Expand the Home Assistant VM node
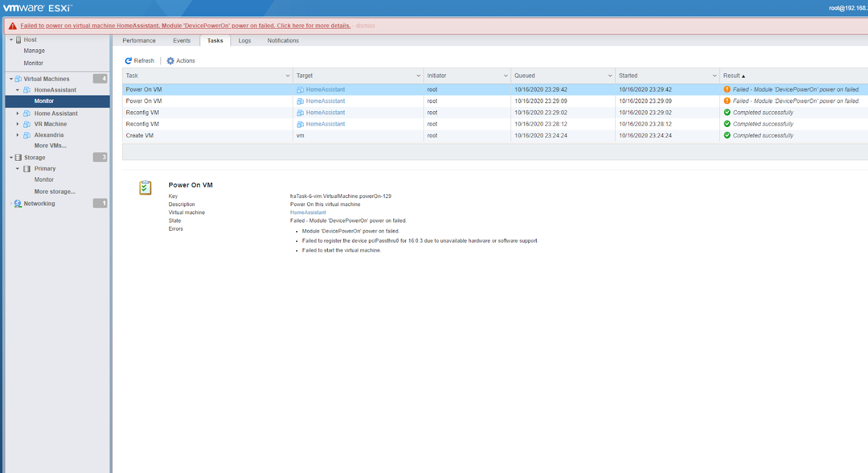Viewport: 868px width, 473px height. pos(17,113)
